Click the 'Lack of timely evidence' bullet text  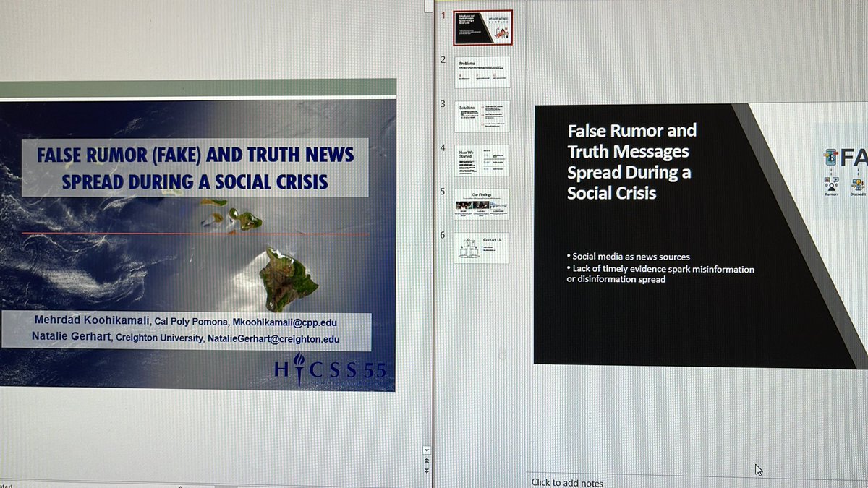[x=660, y=274]
